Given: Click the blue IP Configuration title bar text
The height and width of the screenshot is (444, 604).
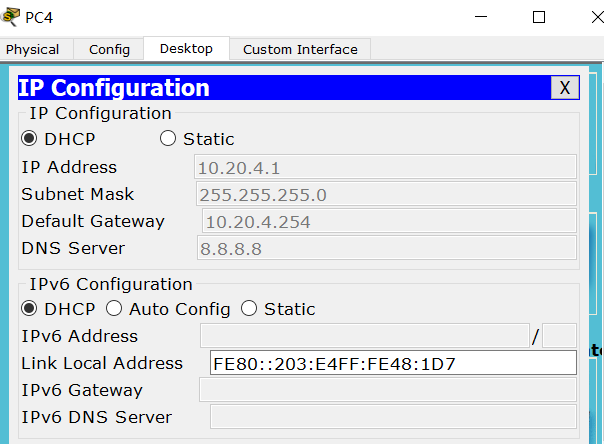Looking at the screenshot, I should [114, 88].
